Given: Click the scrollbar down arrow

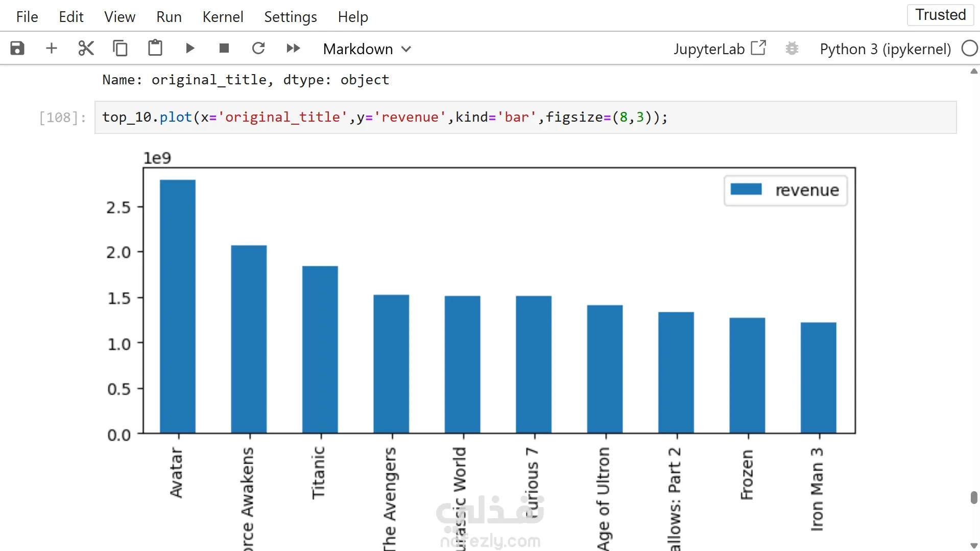Looking at the screenshot, I should 974,546.
